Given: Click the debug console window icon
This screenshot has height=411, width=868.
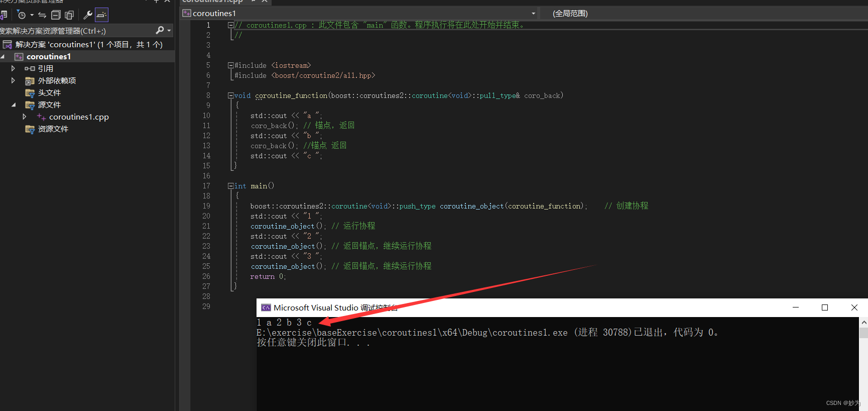Looking at the screenshot, I should click(266, 307).
